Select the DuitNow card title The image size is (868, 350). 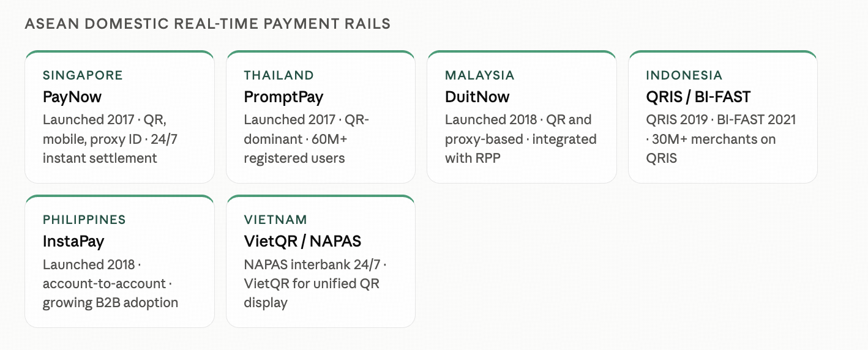click(x=477, y=97)
